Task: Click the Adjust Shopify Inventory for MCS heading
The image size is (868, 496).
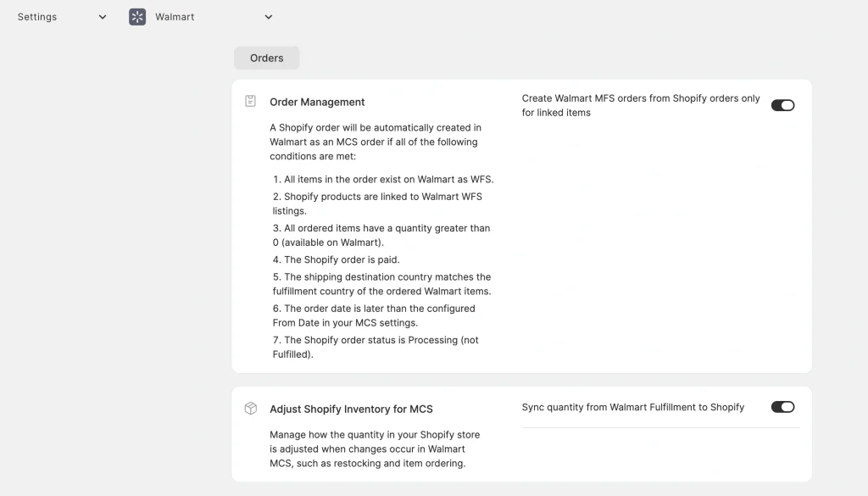Action: pos(351,409)
